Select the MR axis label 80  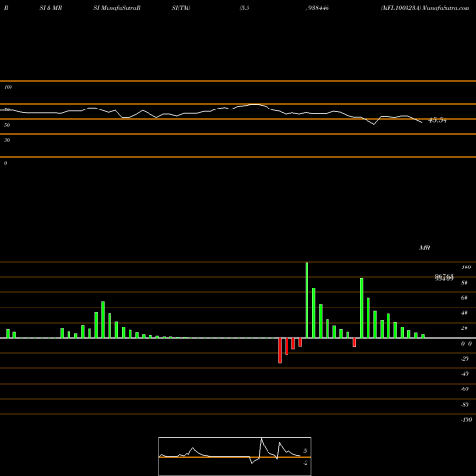click(x=465, y=283)
